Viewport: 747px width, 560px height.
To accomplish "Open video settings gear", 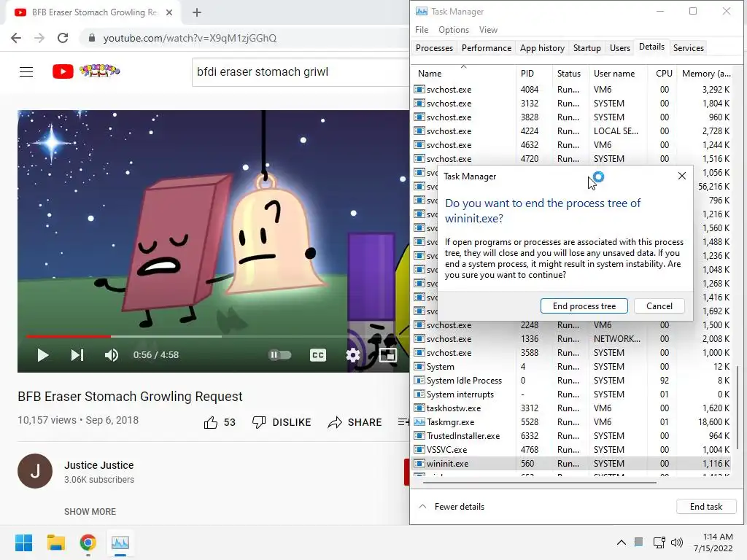I will point(352,355).
